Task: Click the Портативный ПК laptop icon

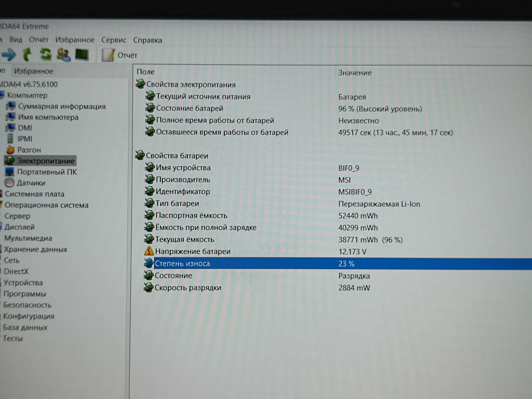Action: 10,171
